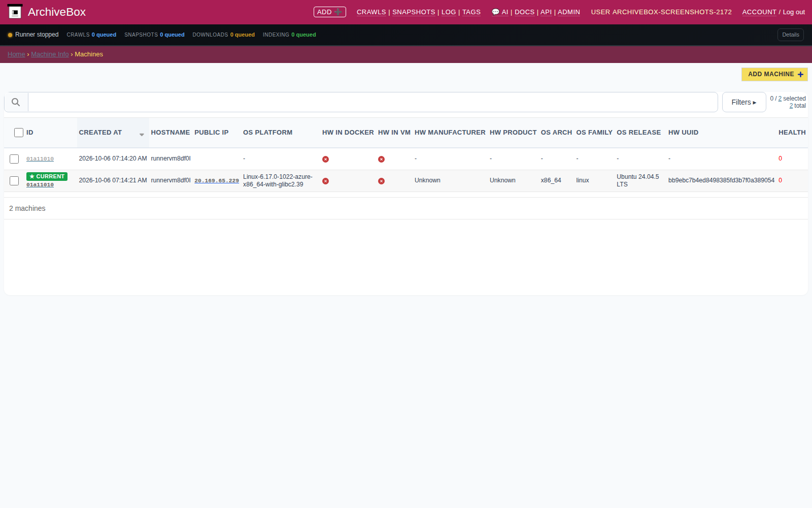This screenshot has height=508, width=812.
Task: Click the red VM status icon in the first row
Action: pos(381,159)
